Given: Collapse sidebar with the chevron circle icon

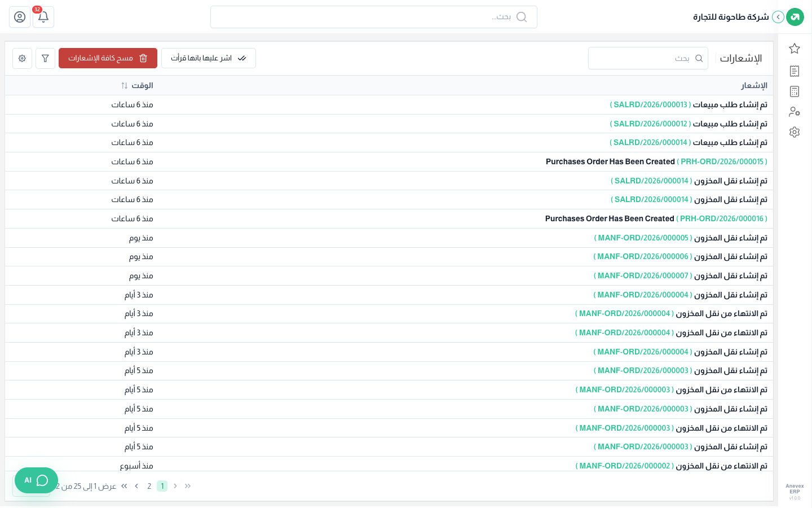Looking at the screenshot, I should coord(778,17).
